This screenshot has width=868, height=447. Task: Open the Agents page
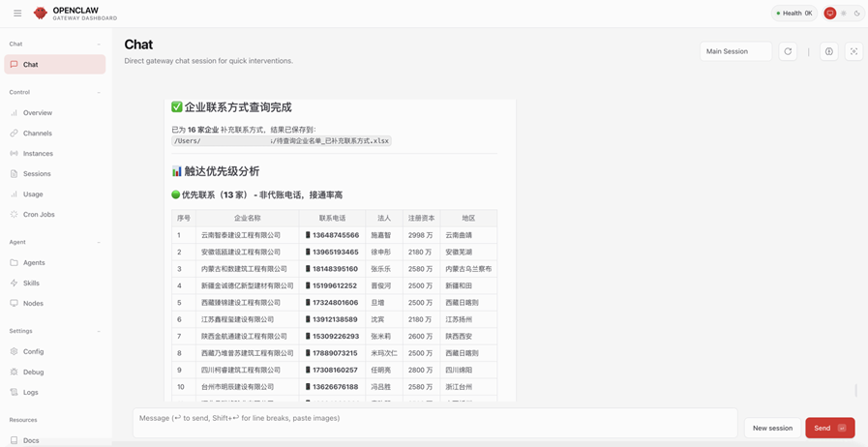[55, 263]
